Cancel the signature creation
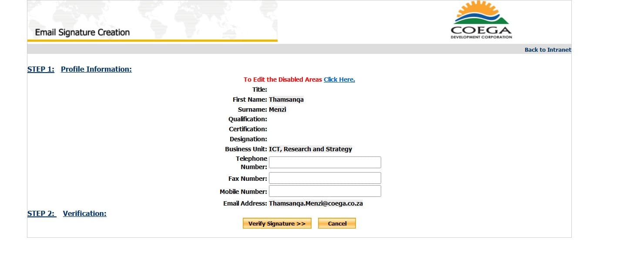Screen dimensions: 644x266 [x=337, y=223]
